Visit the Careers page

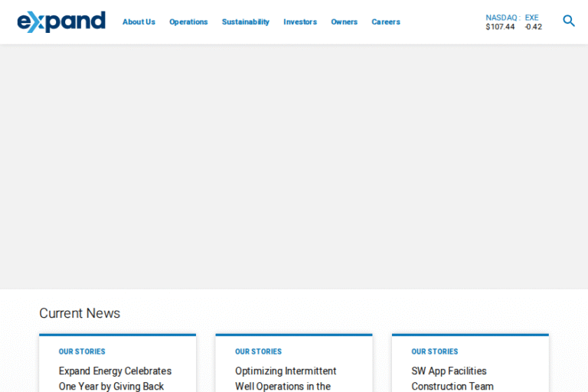pyautogui.click(x=386, y=22)
